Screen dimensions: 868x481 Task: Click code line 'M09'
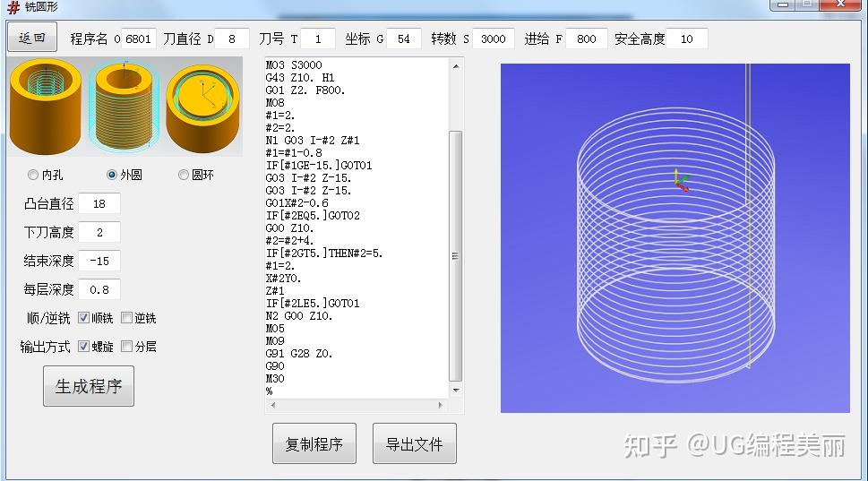[x=275, y=341]
